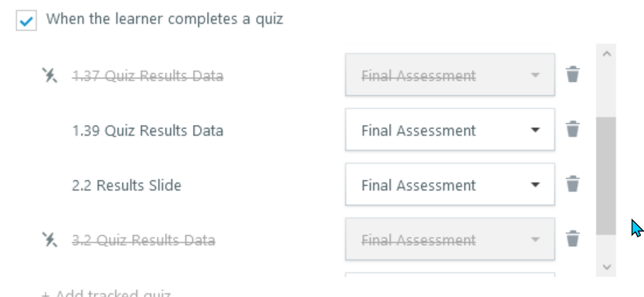The width and height of the screenshot is (644, 297).
Task: Delete the 3.2 Quiz Results Data row
Action: (x=572, y=239)
